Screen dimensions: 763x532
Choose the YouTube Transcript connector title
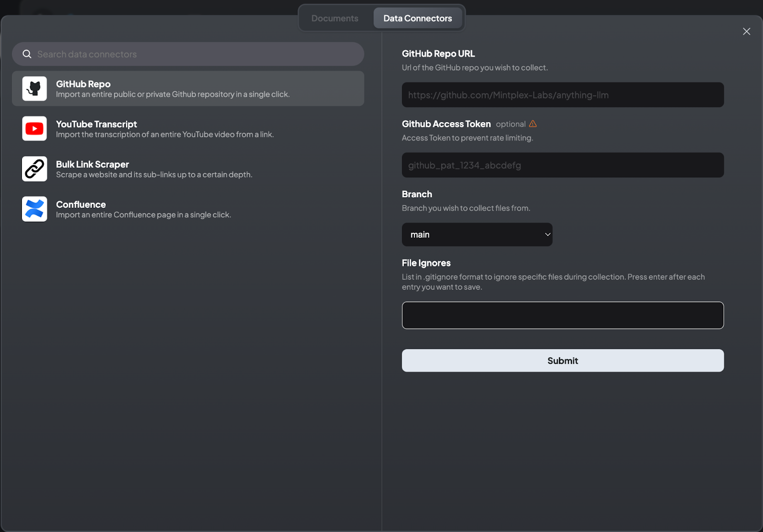[x=96, y=124]
